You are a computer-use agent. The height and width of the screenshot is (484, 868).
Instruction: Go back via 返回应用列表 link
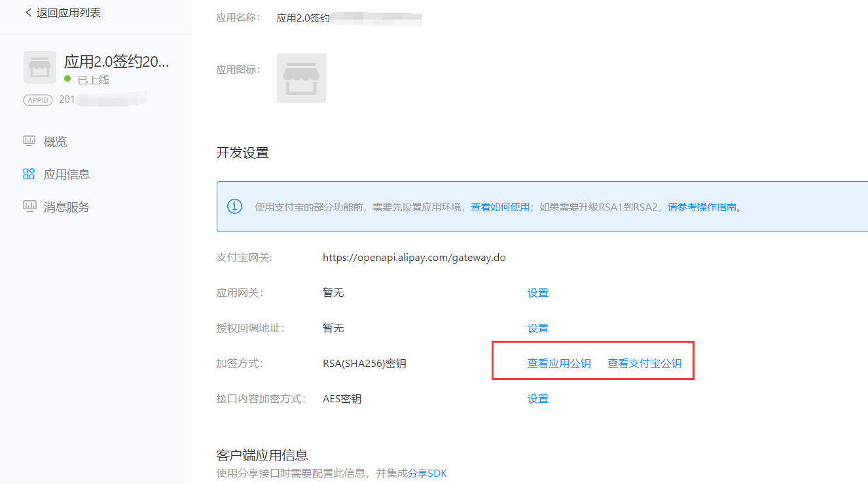[69, 13]
